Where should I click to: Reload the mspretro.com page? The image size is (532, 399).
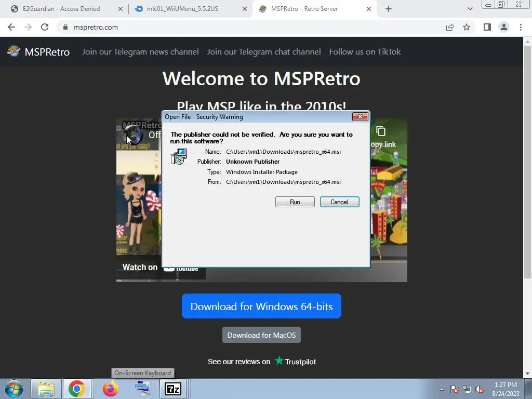point(45,27)
